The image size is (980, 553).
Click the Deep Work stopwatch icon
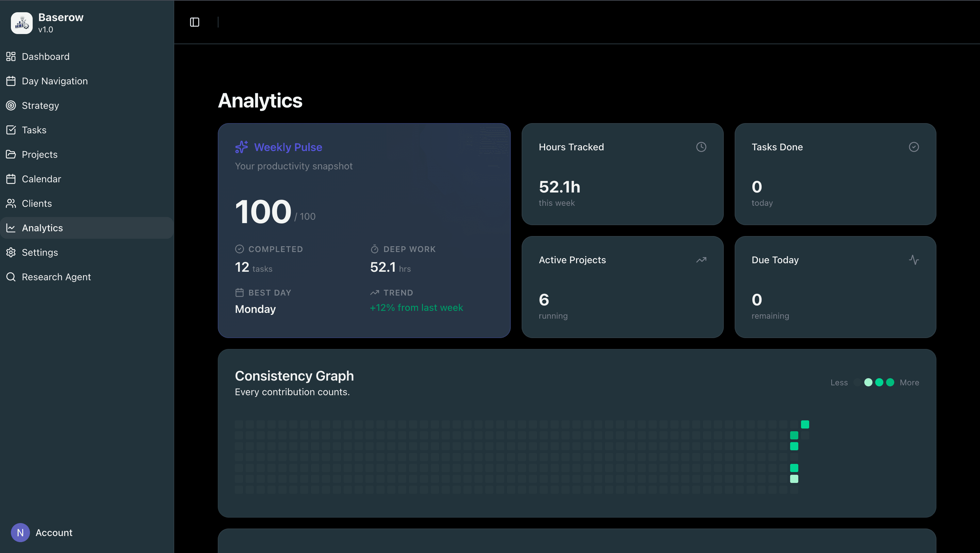click(374, 249)
